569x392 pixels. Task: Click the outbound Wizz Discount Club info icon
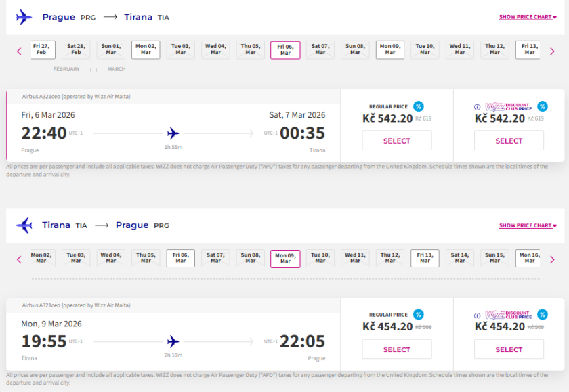tap(477, 106)
